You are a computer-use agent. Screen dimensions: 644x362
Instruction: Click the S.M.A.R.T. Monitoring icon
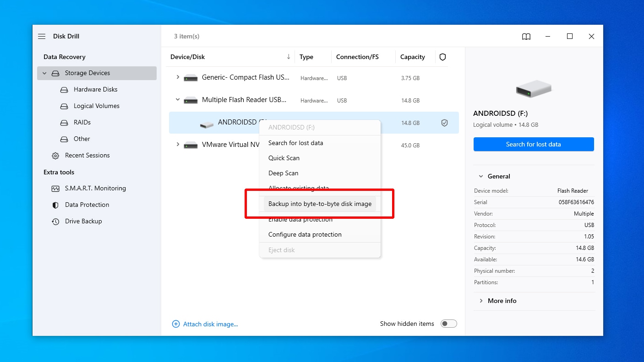pos(55,189)
